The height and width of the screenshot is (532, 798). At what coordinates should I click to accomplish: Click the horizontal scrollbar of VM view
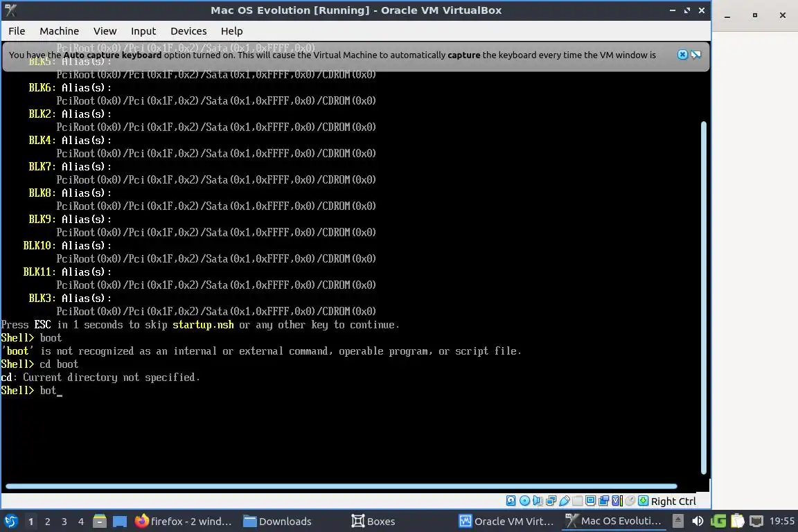341,486
